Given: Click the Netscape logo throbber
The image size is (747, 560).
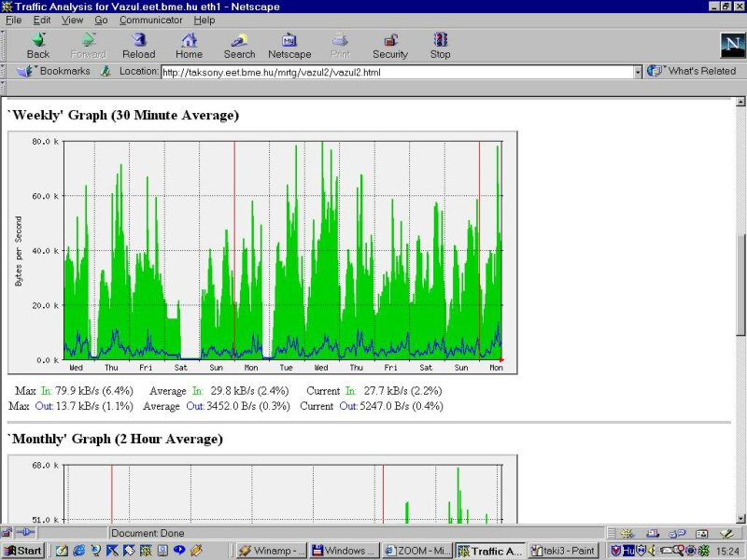Looking at the screenshot, I should click(x=730, y=46).
